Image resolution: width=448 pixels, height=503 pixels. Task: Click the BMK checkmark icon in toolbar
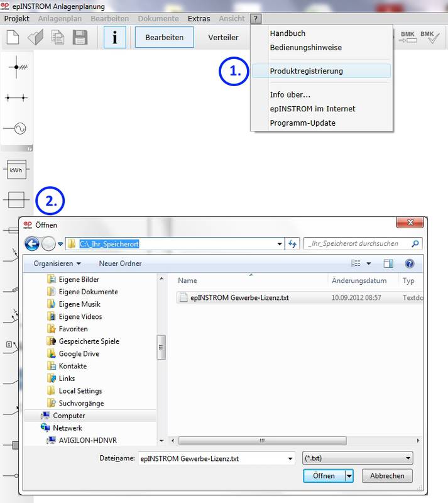point(429,37)
